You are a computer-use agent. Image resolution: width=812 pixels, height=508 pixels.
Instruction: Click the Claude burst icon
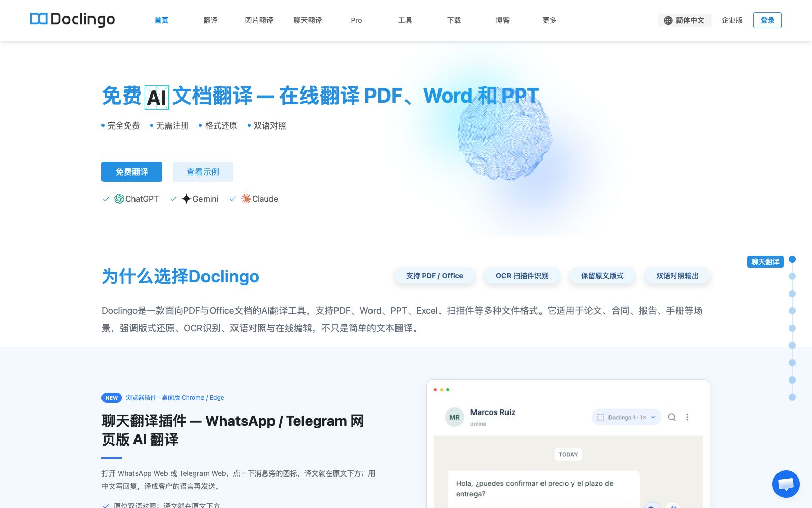(246, 199)
